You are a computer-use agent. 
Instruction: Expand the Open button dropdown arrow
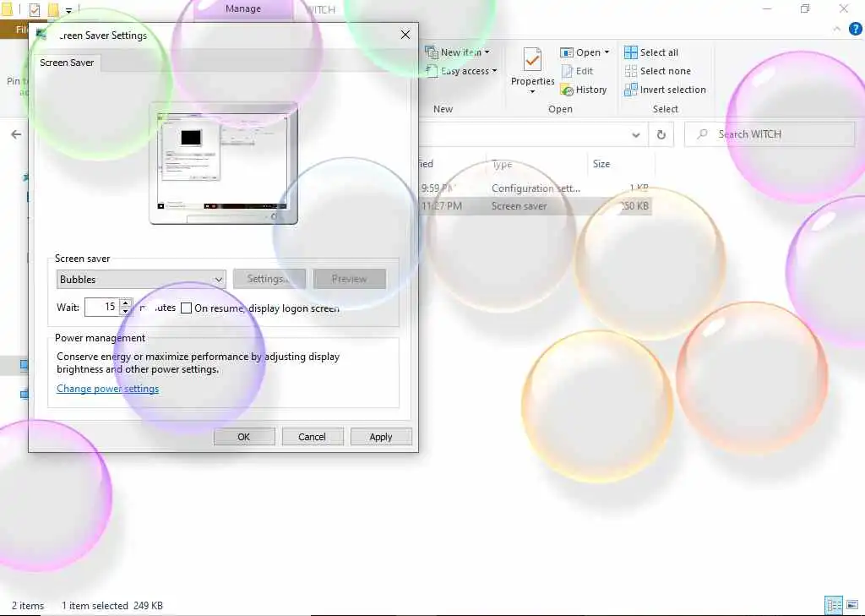pyautogui.click(x=607, y=52)
